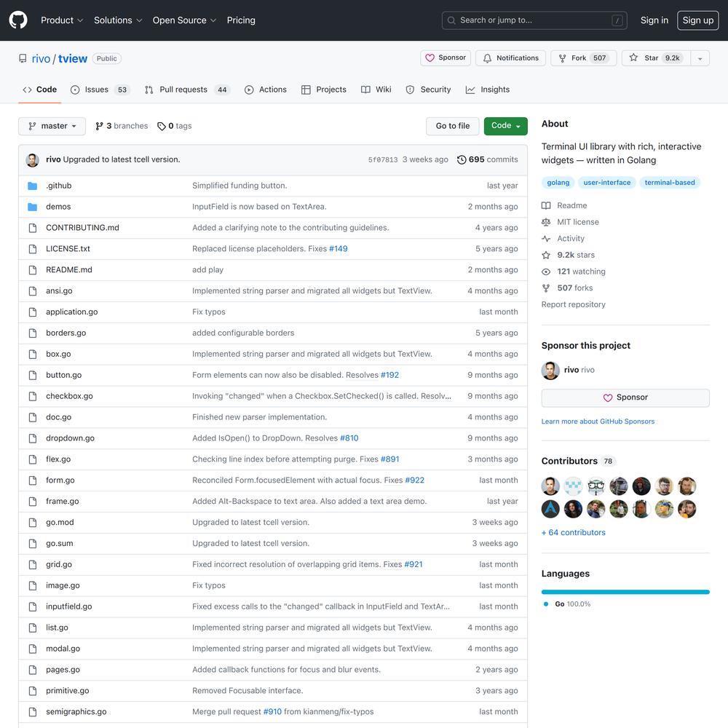Open the Open Source menu dropdown
The image size is (728, 728).
click(184, 20)
